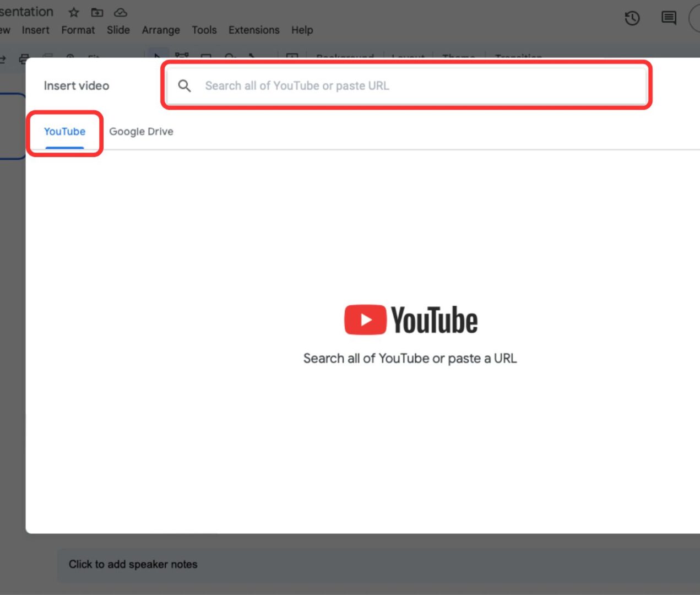Image resolution: width=700 pixels, height=595 pixels.
Task: Star this presentation as a favorite
Action: [x=73, y=12]
